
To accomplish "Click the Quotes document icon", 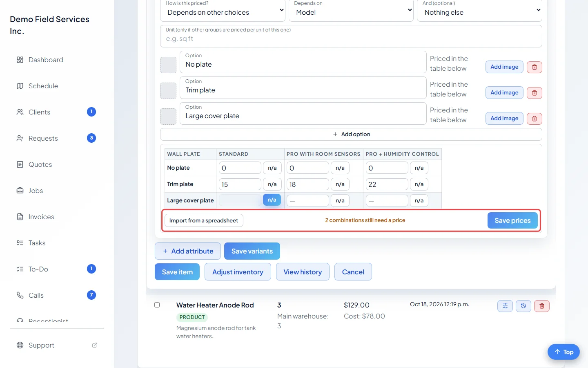I will click(20, 164).
